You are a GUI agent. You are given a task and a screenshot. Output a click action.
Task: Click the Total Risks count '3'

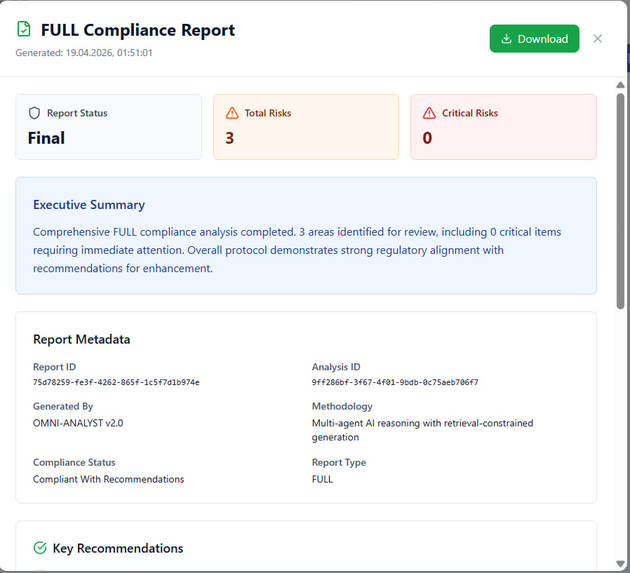pos(229,138)
